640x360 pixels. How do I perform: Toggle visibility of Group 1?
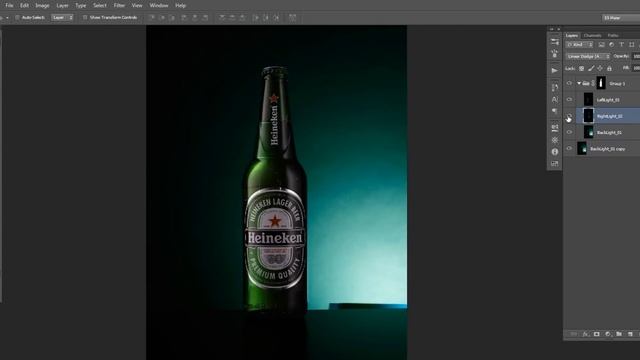[x=569, y=83]
